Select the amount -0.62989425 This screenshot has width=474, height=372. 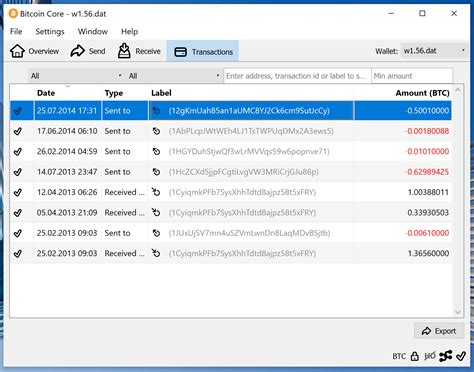coord(427,172)
